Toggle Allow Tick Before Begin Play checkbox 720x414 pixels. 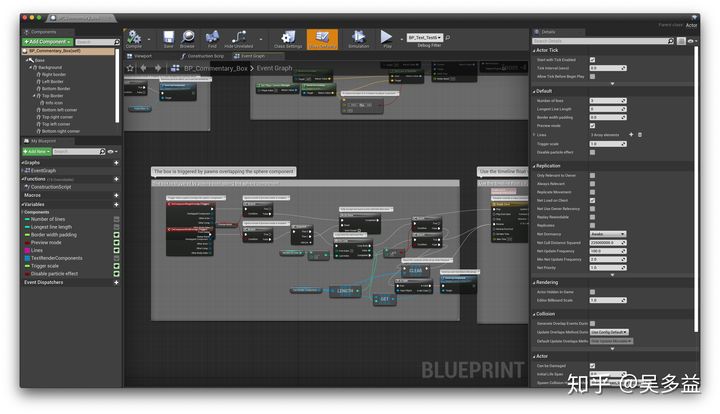click(592, 76)
